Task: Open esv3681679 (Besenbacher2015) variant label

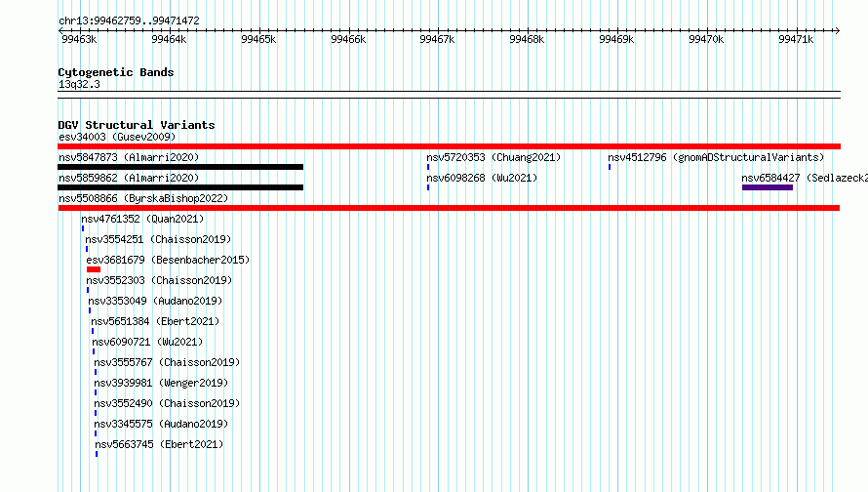Action: [x=168, y=260]
